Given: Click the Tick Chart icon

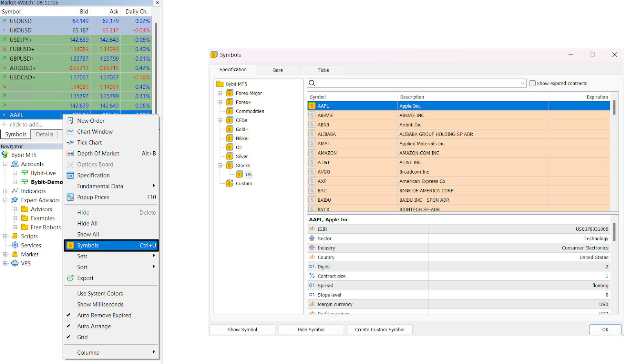Looking at the screenshot, I should coord(70,143).
